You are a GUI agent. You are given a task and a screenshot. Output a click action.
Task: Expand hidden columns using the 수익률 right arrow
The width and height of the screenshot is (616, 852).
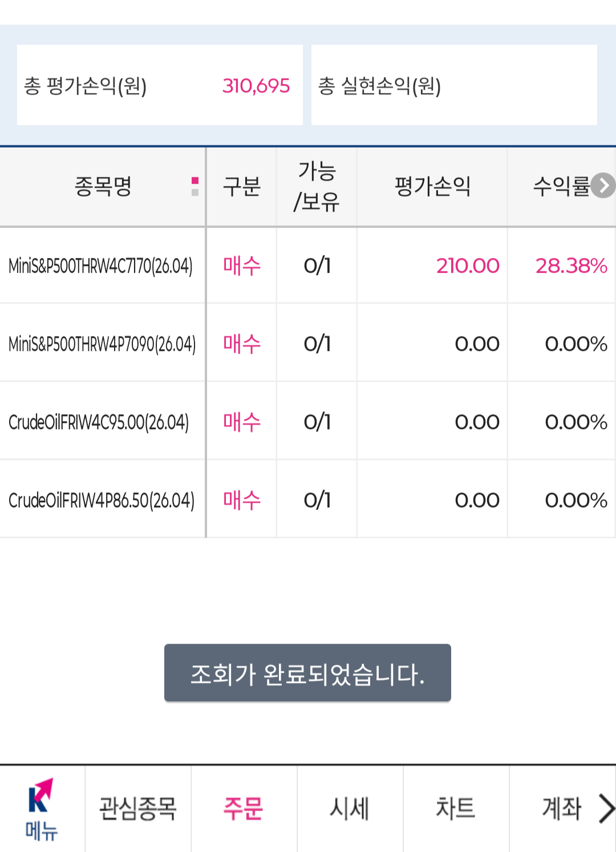click(603, 186)
